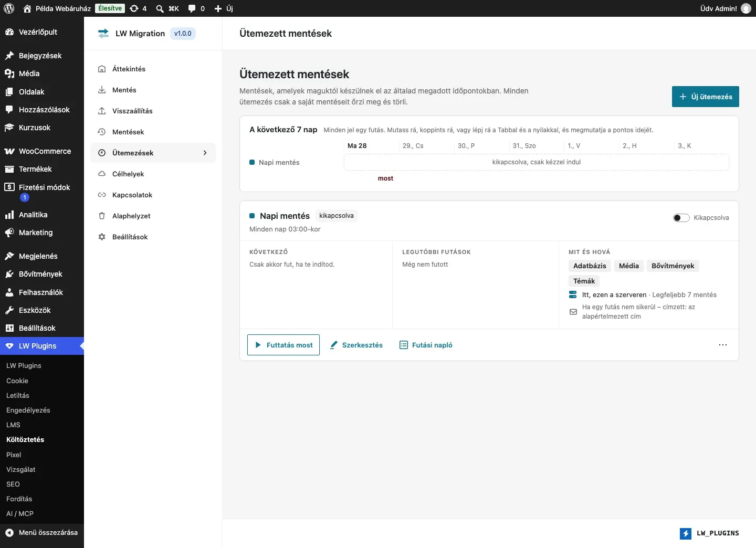This screenshot has height=548, width=756.
Task: Click the Futási napló log icon
Action: tap(404, 345)
